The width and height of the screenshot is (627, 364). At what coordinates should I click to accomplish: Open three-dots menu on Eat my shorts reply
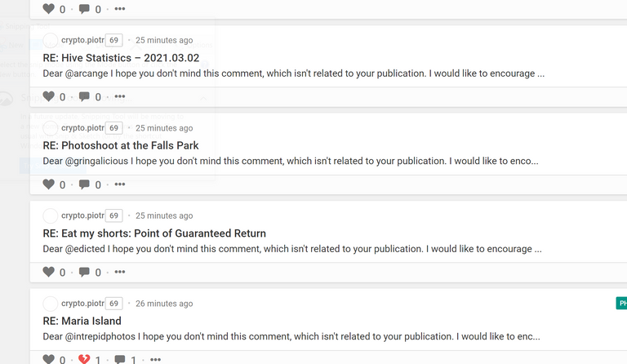120,272
